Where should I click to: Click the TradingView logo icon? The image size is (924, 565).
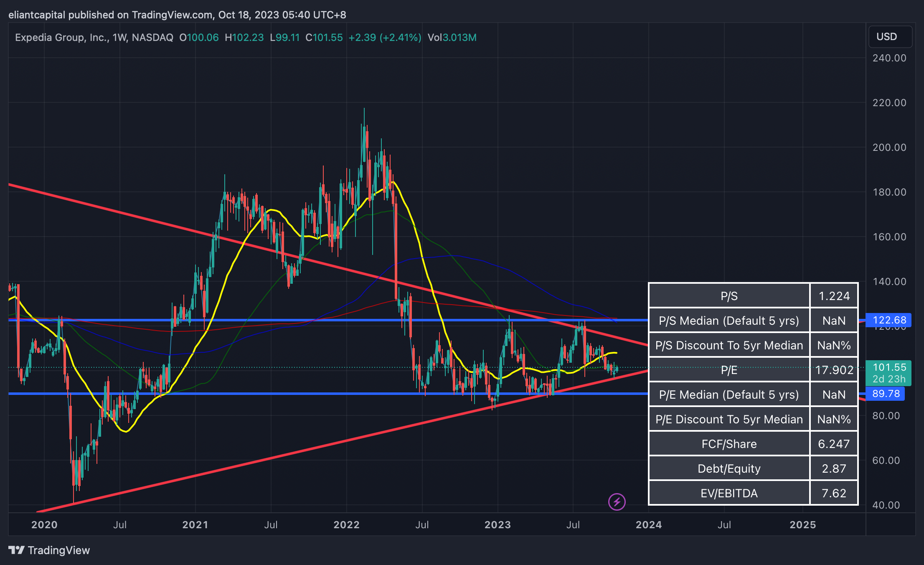(x=17, y=550)
